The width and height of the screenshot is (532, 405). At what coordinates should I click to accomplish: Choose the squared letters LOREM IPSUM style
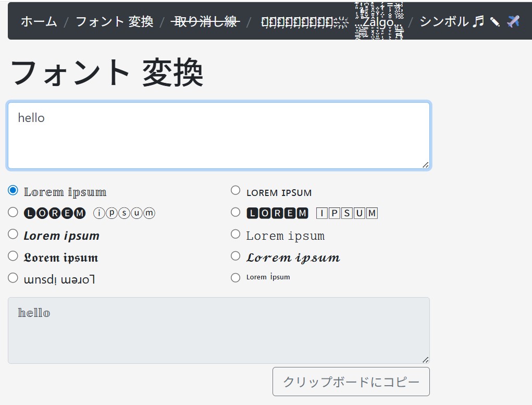pyautogui.click(x=236, y=212)
